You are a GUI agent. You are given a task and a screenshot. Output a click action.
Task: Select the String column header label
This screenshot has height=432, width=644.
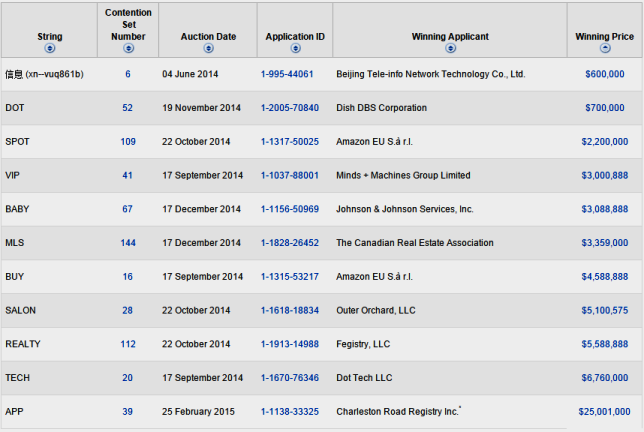pyautogui.click(x=50, y=37)
